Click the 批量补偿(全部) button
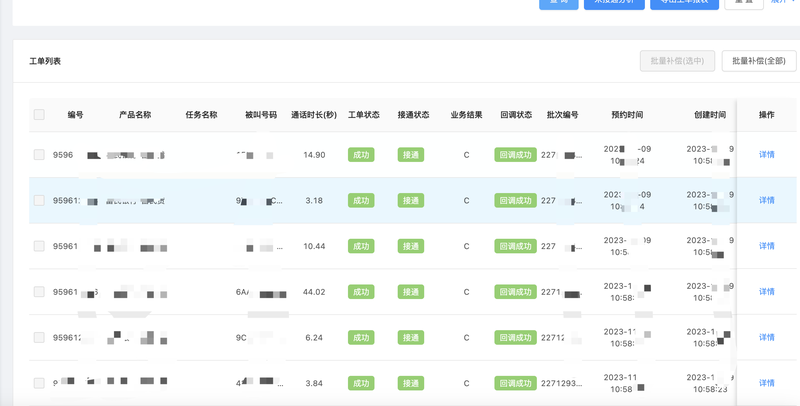Image resolution: width=800 pixels, height=406 pixels. point(759,61)
